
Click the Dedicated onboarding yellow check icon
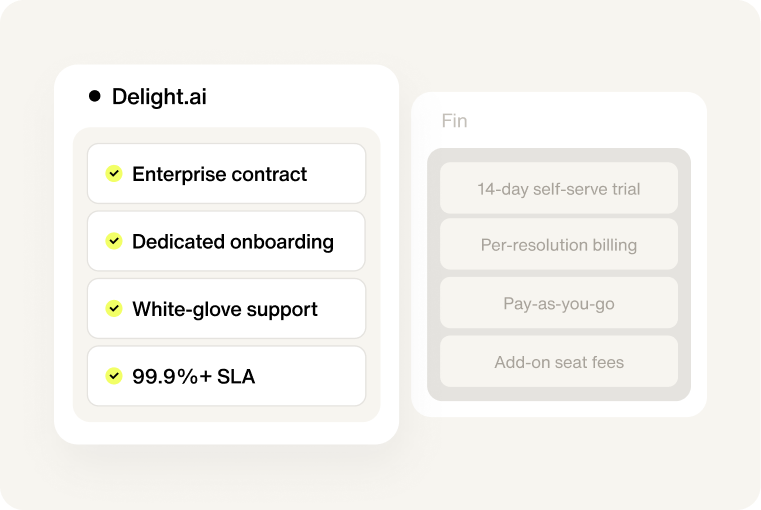point(114,241)
